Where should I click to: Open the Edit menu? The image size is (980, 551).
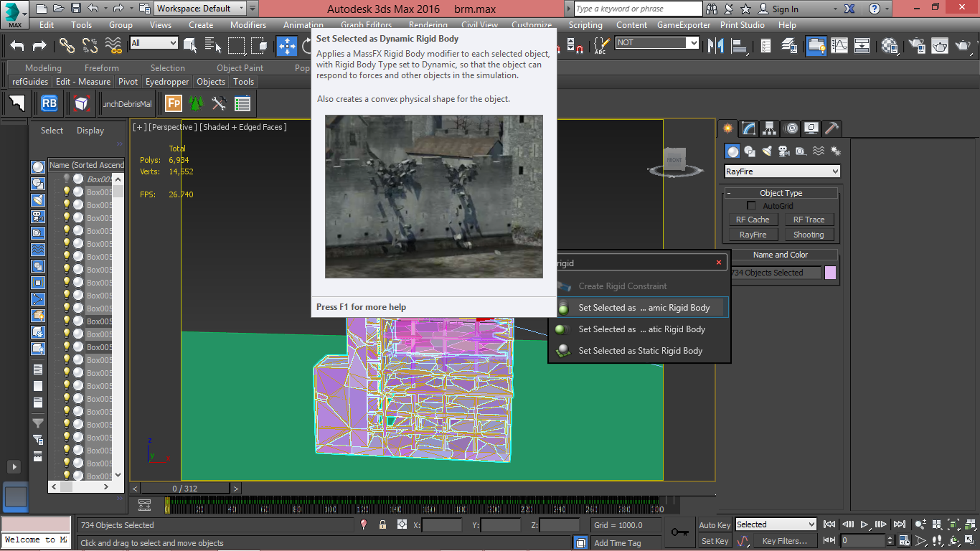pyautogui.click(x=47, y=24)
